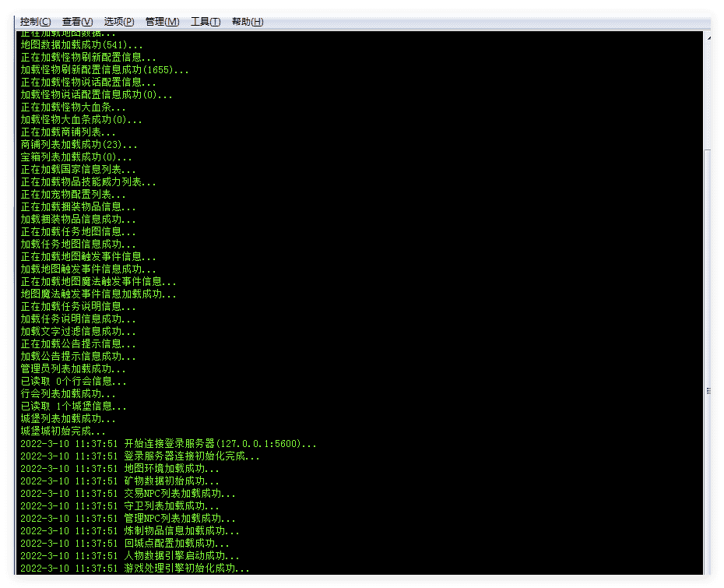Open the 工具(T) menu
The image size is (724, 588).
coord(206,22)
